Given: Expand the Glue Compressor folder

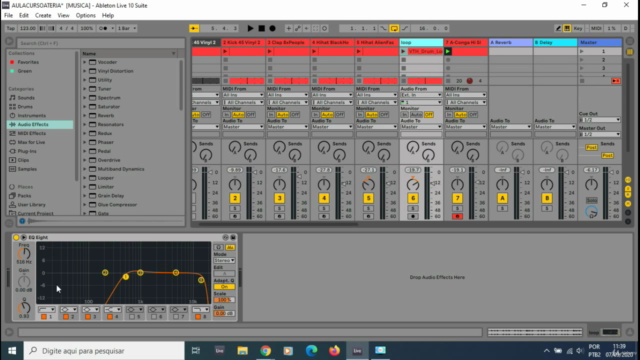Looking at the screenshot, I should pyautogui.click(x=85, y=204).
